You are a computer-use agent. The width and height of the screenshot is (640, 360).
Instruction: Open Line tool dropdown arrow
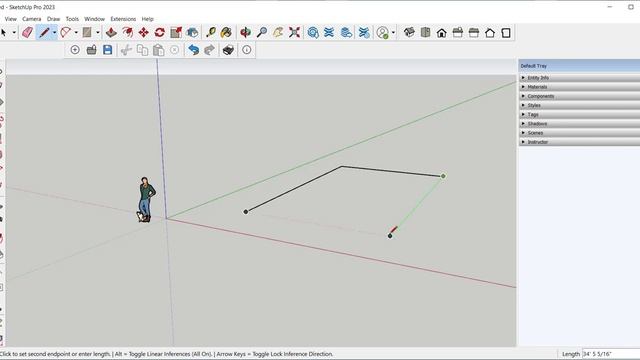(54, 32)
